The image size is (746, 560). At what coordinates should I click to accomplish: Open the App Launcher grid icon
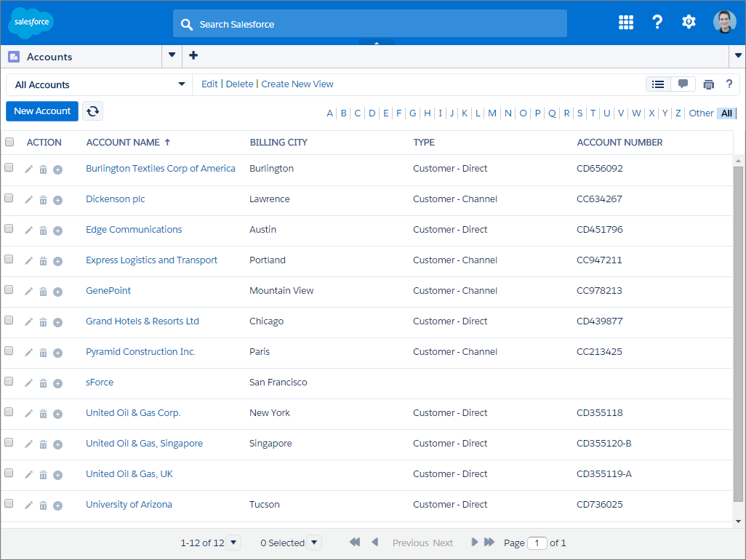(625, 22)
